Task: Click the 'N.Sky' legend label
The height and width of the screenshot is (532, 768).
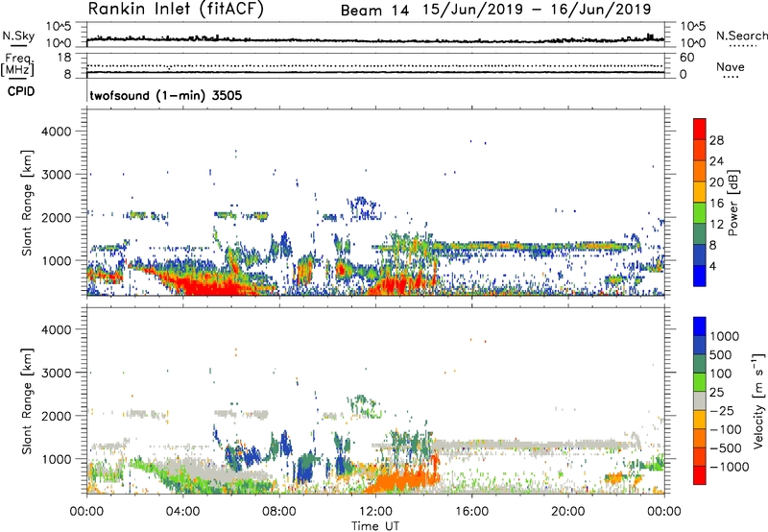Action: click(18, 36)
